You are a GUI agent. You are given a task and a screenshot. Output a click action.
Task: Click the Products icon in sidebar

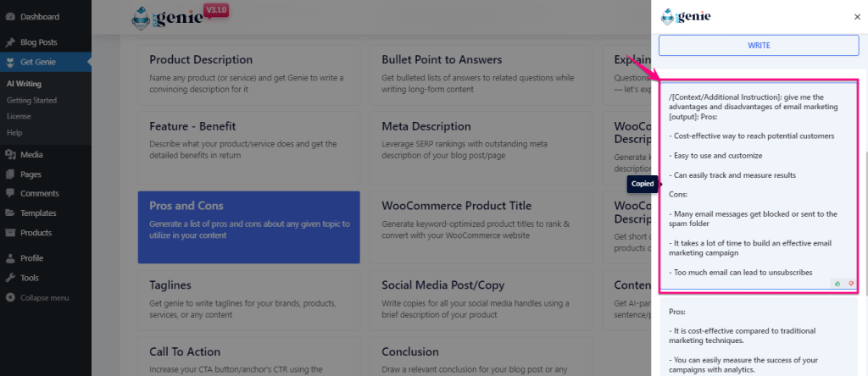click(10, 233)
